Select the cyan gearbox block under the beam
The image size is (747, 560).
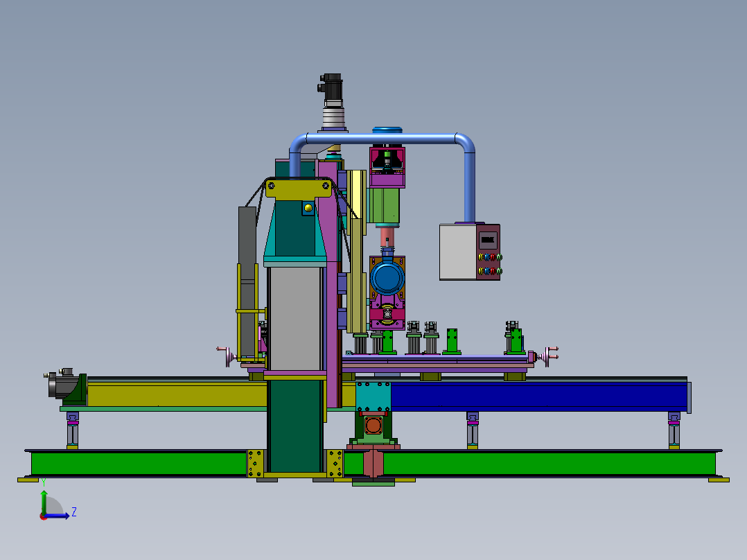click(373, 396)
